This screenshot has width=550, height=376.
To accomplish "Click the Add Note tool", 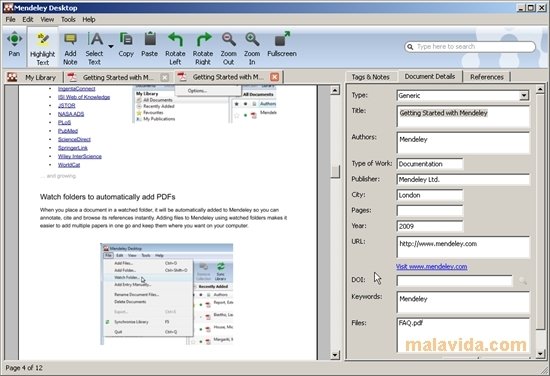I will click(x=70, y=49).
